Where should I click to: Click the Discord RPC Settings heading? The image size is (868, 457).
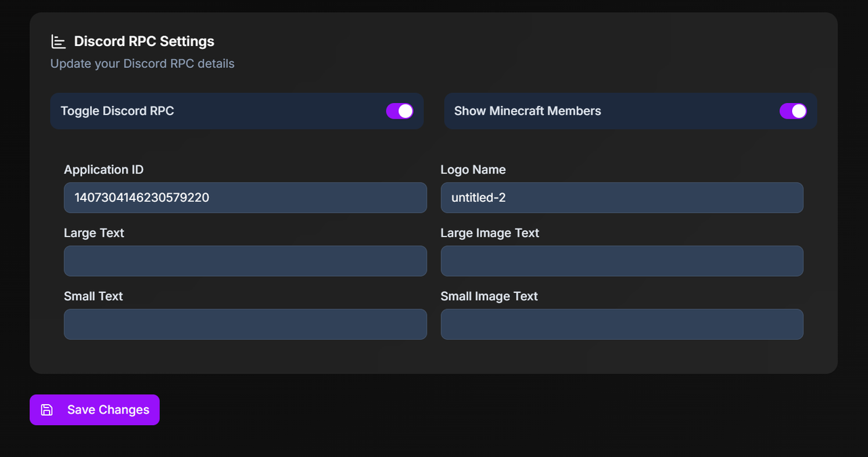(144, 41)
